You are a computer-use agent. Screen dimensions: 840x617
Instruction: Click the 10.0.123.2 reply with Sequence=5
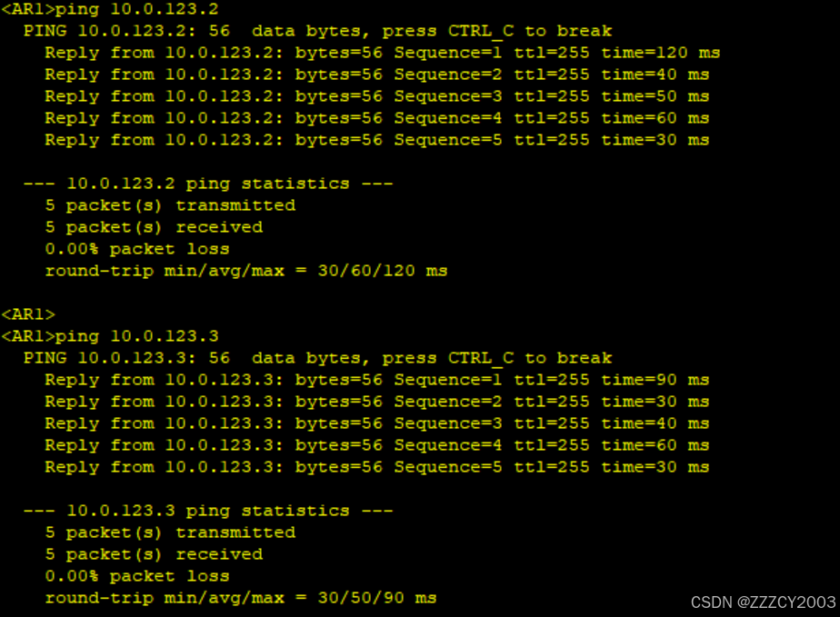tap(376, 140)
